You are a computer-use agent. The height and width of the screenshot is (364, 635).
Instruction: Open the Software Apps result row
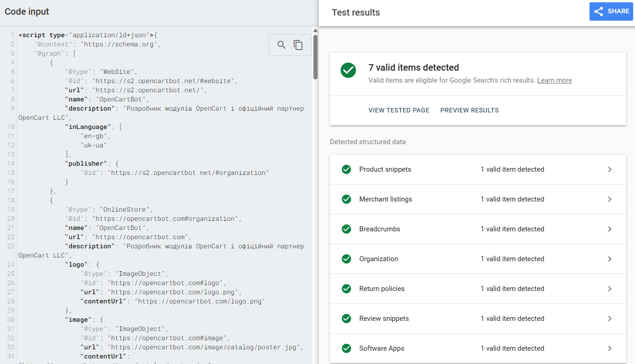point(478,348)
